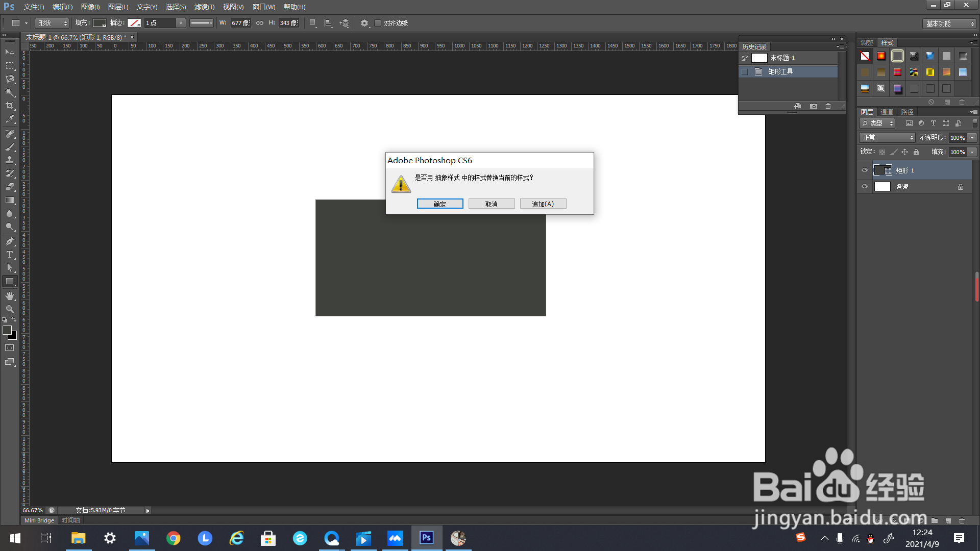
Task: Open the 形状 tool mode dropdown
Action: [x=52, y=23]
